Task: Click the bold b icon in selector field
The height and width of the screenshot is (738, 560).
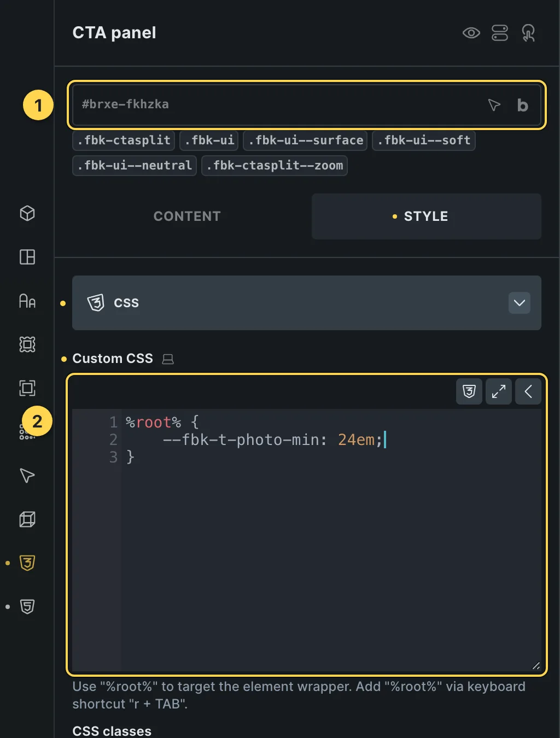Action: point(522,105)
